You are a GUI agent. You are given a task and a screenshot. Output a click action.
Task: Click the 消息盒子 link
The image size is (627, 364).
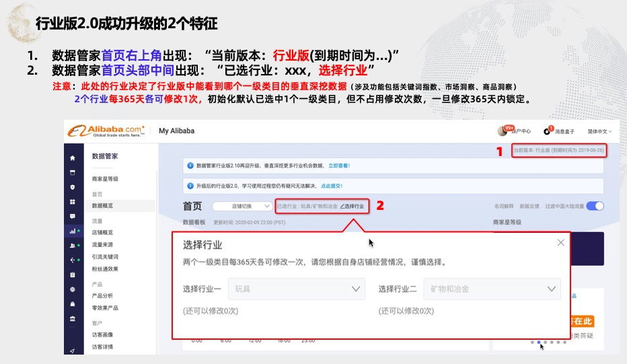click(x=564, y=131)
